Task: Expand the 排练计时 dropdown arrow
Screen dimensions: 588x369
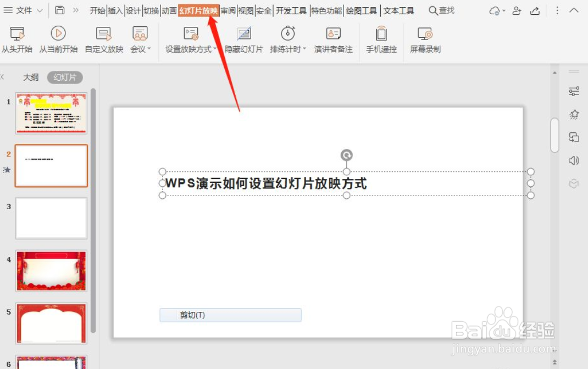Action: point(304,49)
